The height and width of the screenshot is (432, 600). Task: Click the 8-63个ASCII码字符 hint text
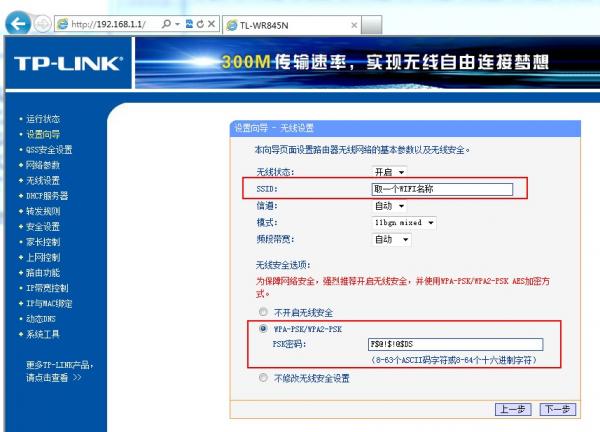(x=454, y=360)
